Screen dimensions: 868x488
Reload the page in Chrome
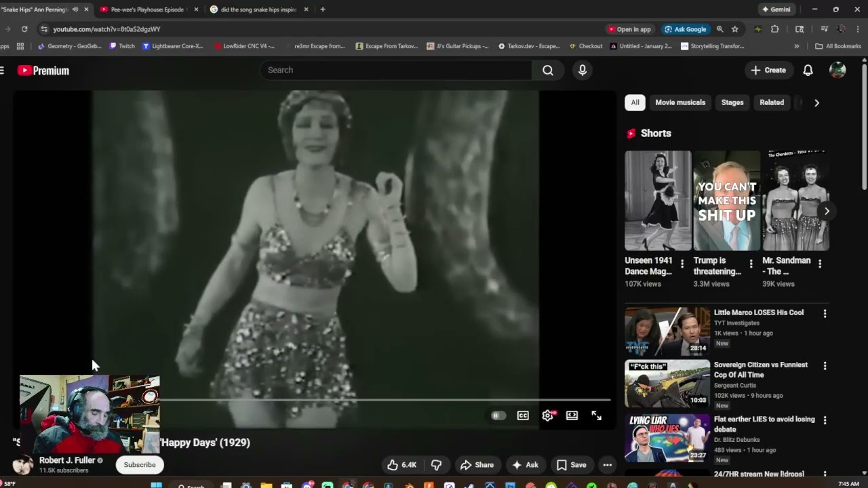pyautogui.click(x=24, y=29)
